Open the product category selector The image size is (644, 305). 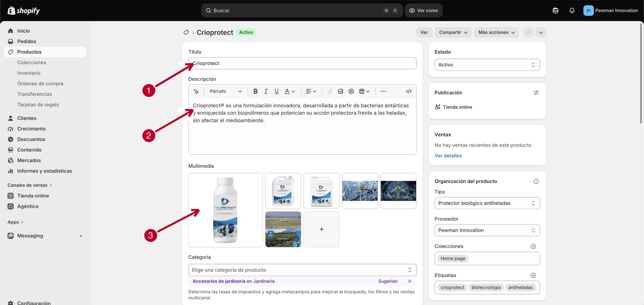coord(302,270)
